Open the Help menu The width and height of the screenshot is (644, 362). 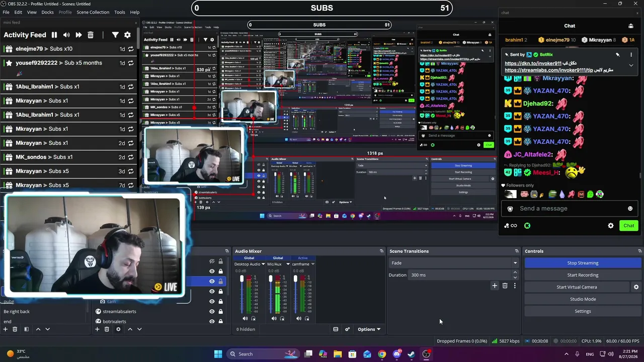pos(135,12)
